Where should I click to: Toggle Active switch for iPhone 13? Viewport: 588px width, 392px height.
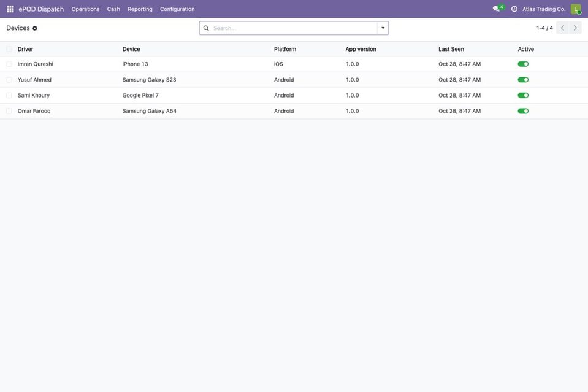523,64
